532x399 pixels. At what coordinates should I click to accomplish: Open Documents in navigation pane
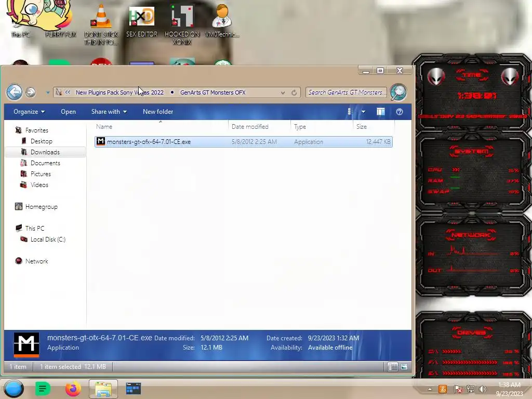[45, 163]
